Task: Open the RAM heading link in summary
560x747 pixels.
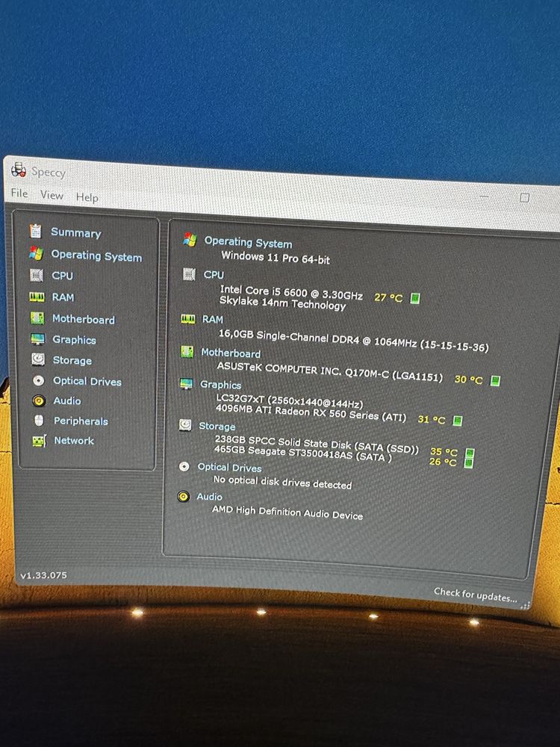Action: (x=212, y=319)
